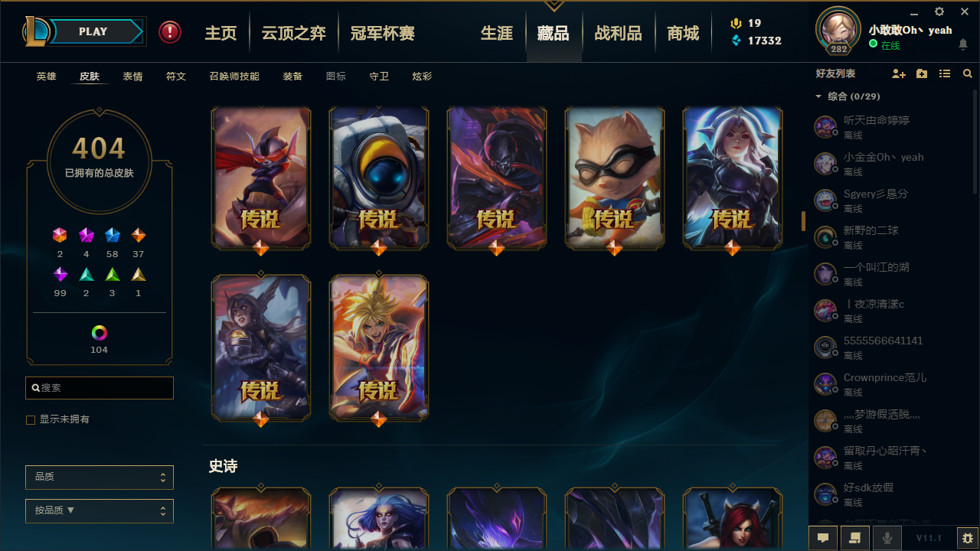Open the chat bubble icon

tap(823, 538)
